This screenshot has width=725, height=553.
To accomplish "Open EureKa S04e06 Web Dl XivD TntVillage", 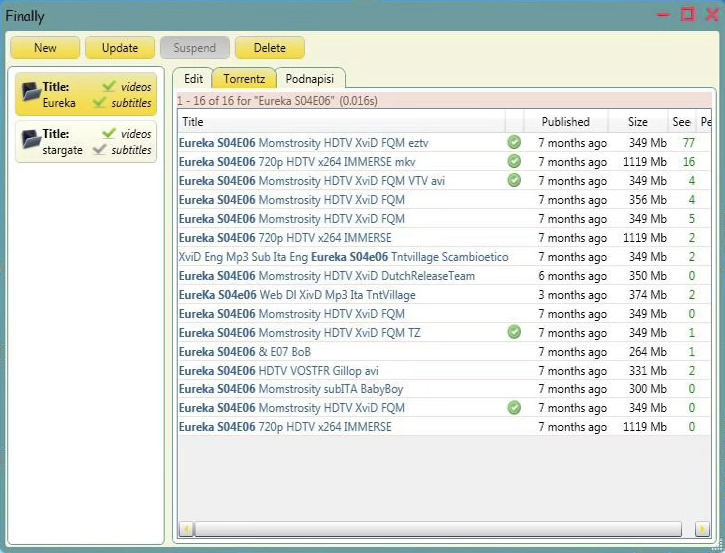I will click(x=297, y=295).
